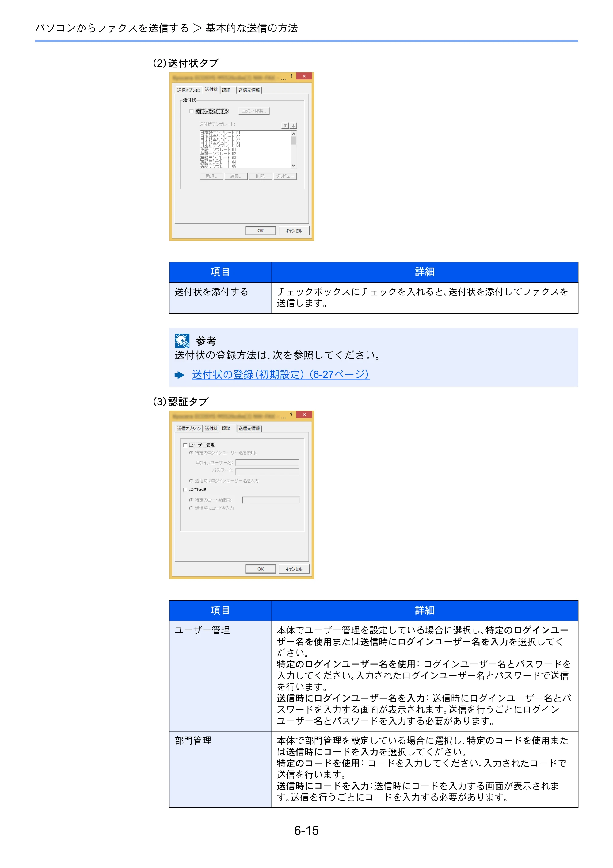Click OK in the upper cover page dialog
The height and width of the screenshot is (868, 613).
[261, 231]
